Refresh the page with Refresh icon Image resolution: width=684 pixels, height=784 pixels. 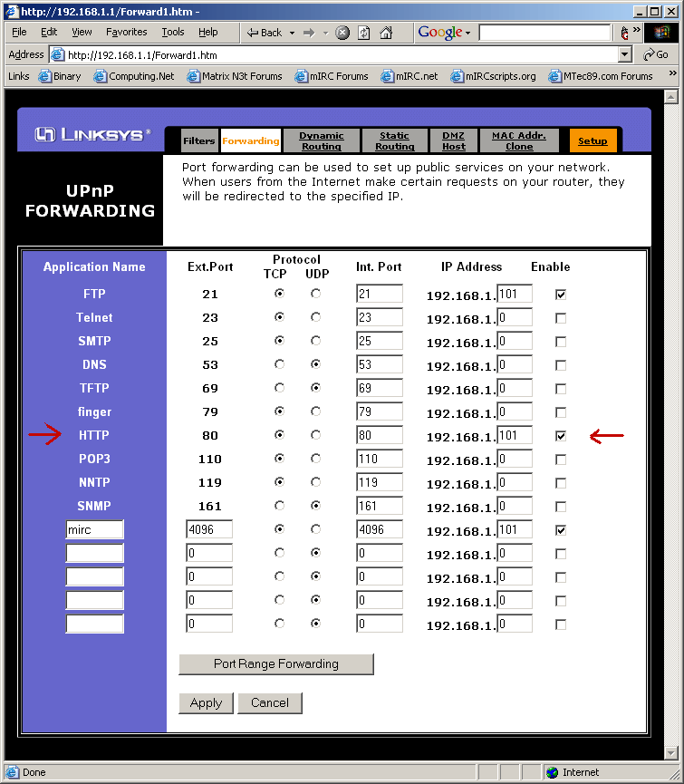coord(364,33)
